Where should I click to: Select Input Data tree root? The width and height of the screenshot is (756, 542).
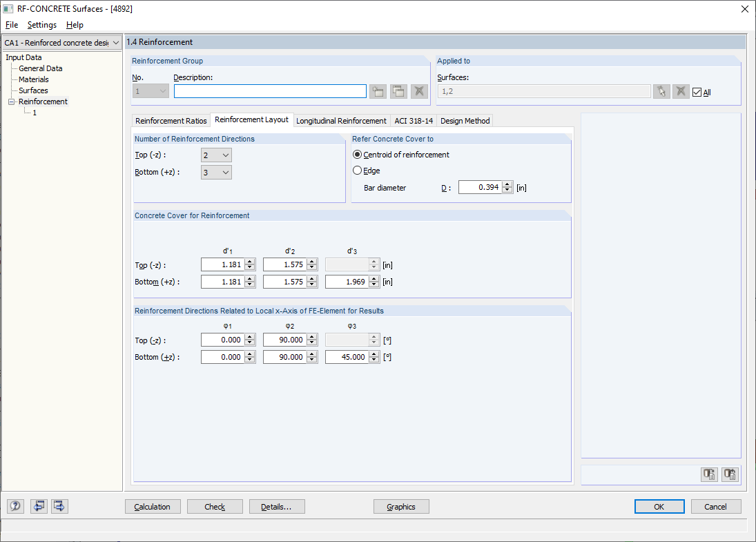click(x=23, y=57)
